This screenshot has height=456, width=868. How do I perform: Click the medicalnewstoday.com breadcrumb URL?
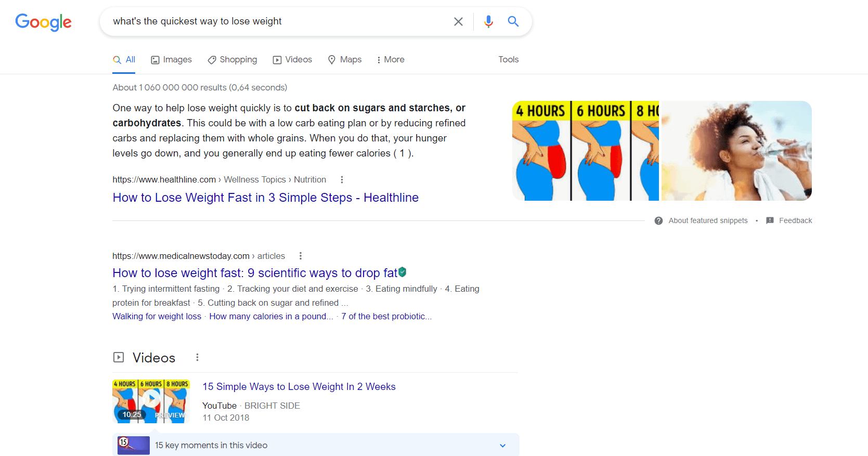[181, 256]
